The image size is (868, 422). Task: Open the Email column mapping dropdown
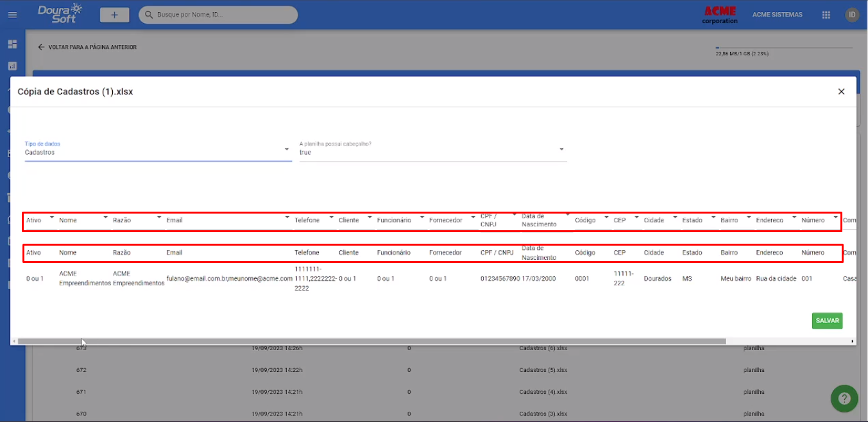pos(287,218)
